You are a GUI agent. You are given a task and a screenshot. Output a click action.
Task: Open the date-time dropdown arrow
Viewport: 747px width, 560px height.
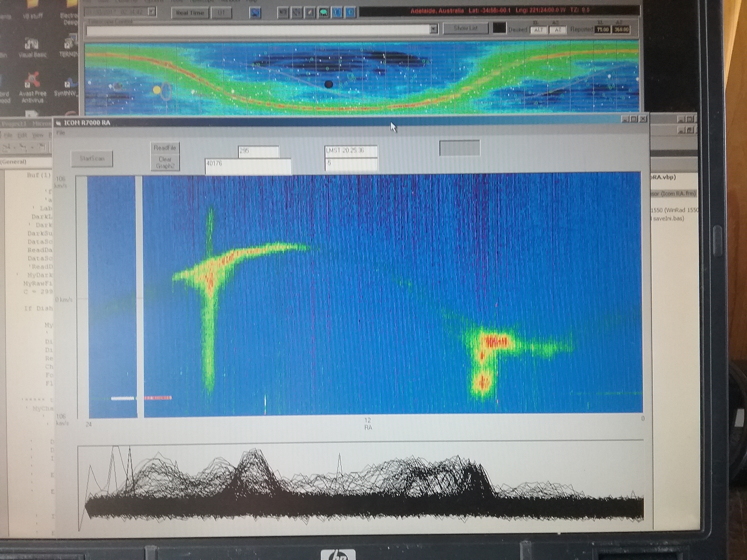coord(152,12)
